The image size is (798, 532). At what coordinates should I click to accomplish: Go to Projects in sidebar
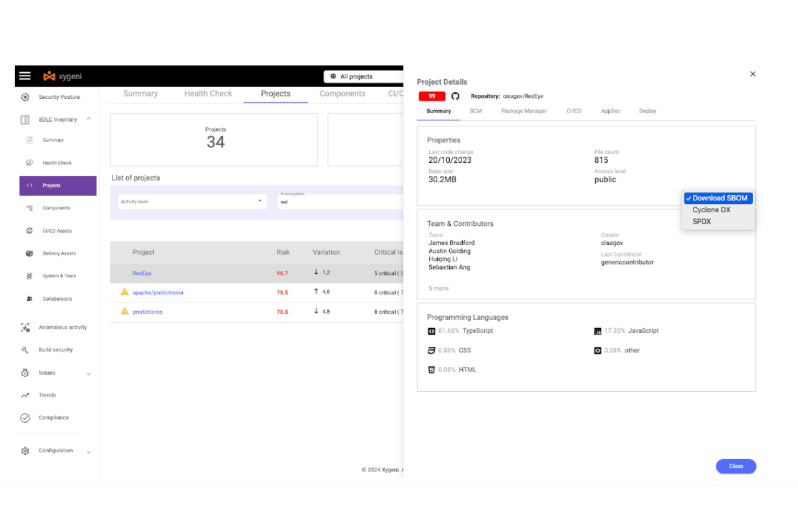click(58, 185)
